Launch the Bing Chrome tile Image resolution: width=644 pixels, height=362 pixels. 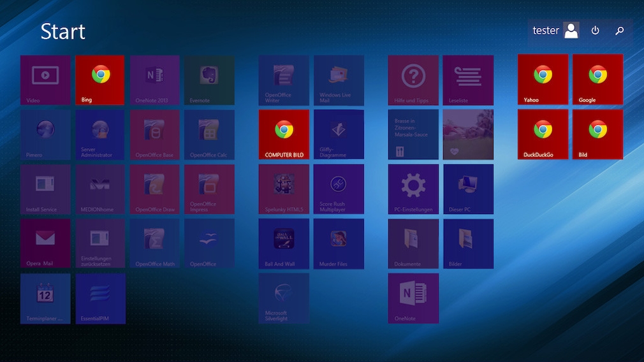pos(100,80)
